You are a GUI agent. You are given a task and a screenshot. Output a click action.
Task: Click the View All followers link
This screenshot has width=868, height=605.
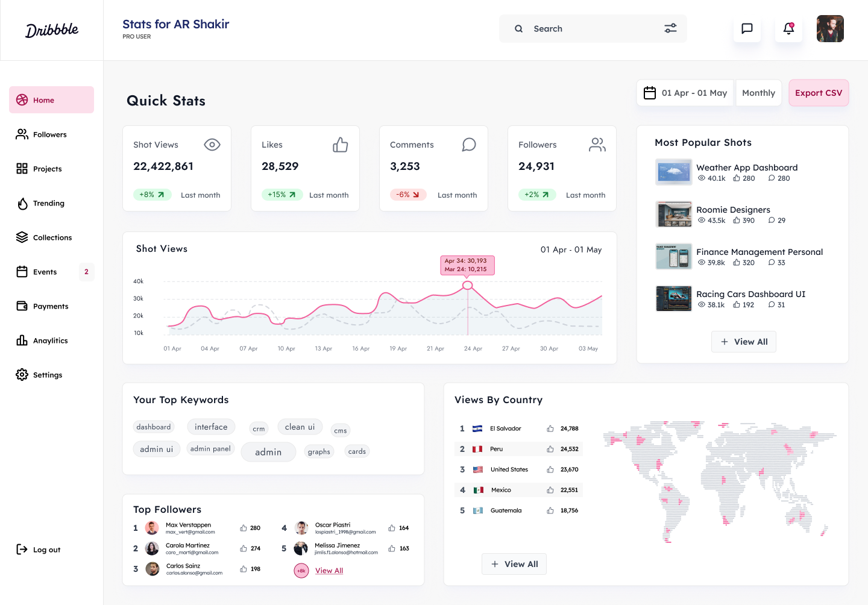coord(329,571)
